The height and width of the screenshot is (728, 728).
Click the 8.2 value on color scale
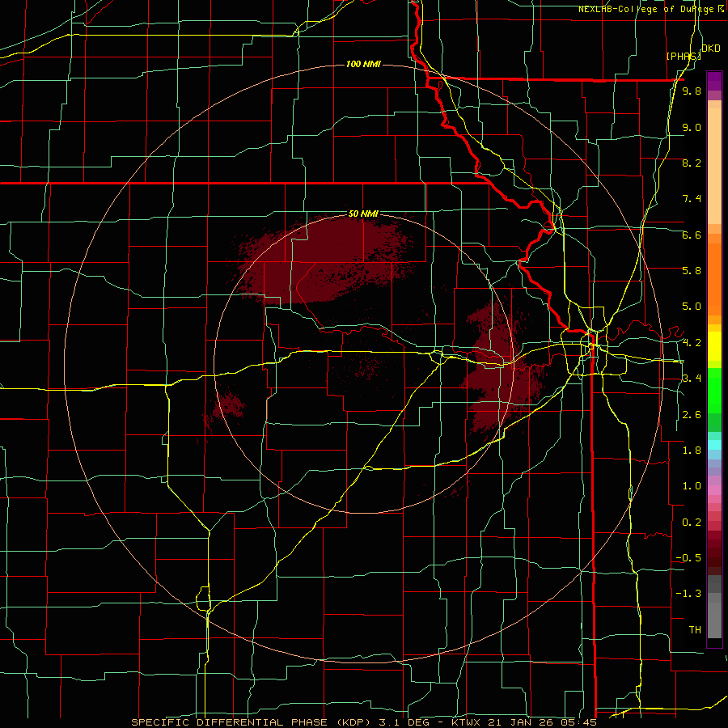point(692,163)
